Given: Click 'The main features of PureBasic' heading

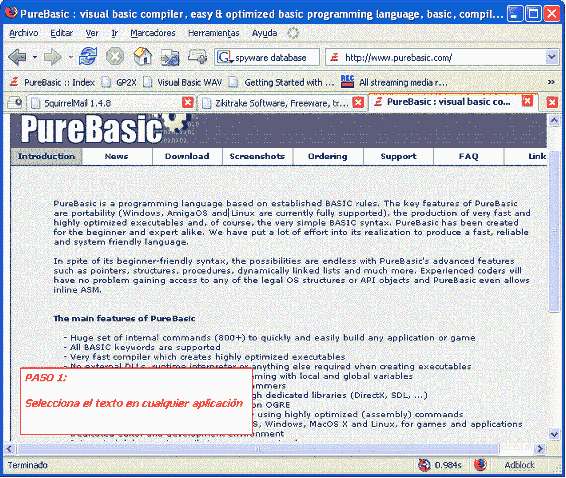Looking at the screenshot, I should pyautogui.click(x=124, y=318).
